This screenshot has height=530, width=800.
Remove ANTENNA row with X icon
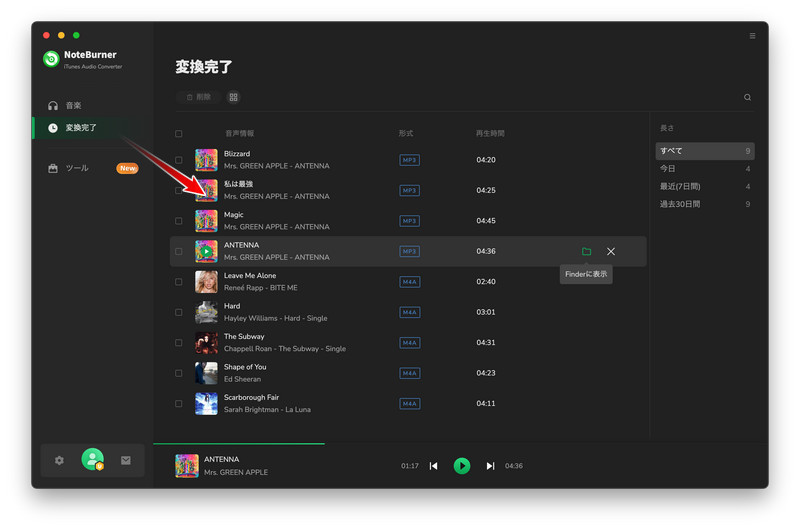pyautogui.click(x=611, y=251)
